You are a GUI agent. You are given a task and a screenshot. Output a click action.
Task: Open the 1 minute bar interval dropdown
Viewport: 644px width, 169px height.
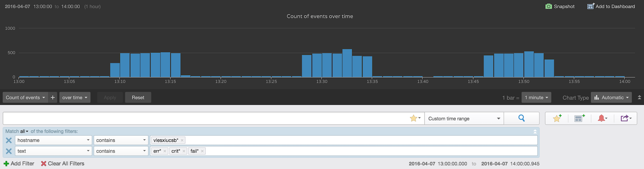point(536,98)
